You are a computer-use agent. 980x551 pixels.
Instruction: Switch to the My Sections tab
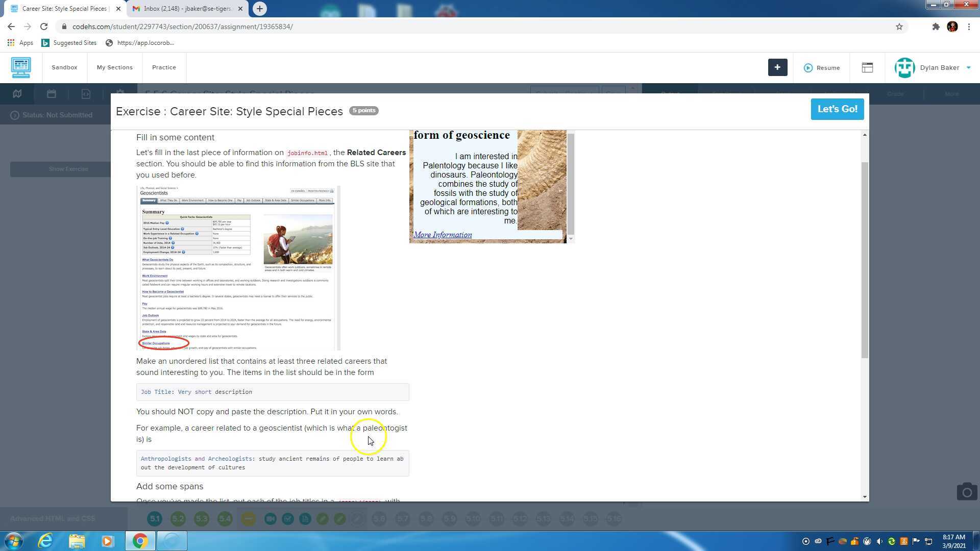(x=114, y=67)
